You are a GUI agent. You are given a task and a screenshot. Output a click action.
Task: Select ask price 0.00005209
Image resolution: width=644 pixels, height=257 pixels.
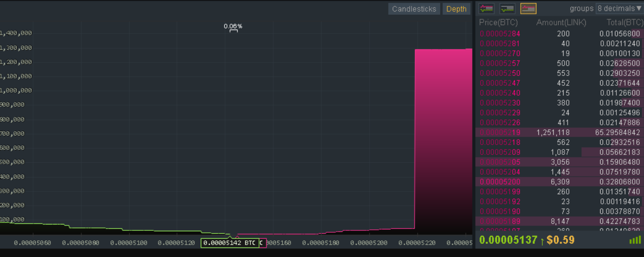(x=500, y=152)
